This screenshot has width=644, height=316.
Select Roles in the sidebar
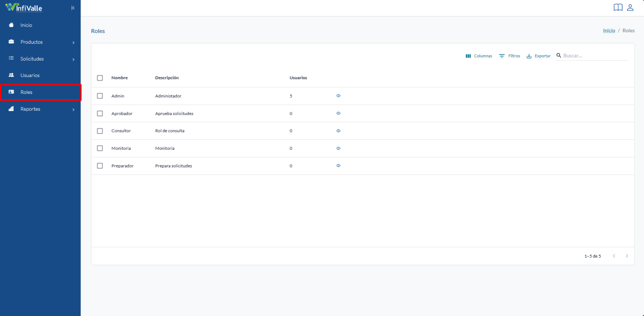point(40,92)
